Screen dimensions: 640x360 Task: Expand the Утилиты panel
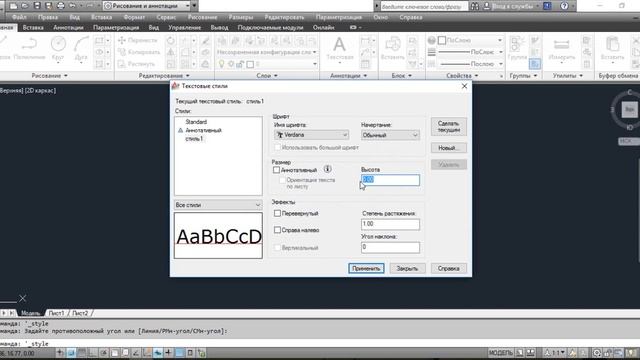[x=567, y=76]
